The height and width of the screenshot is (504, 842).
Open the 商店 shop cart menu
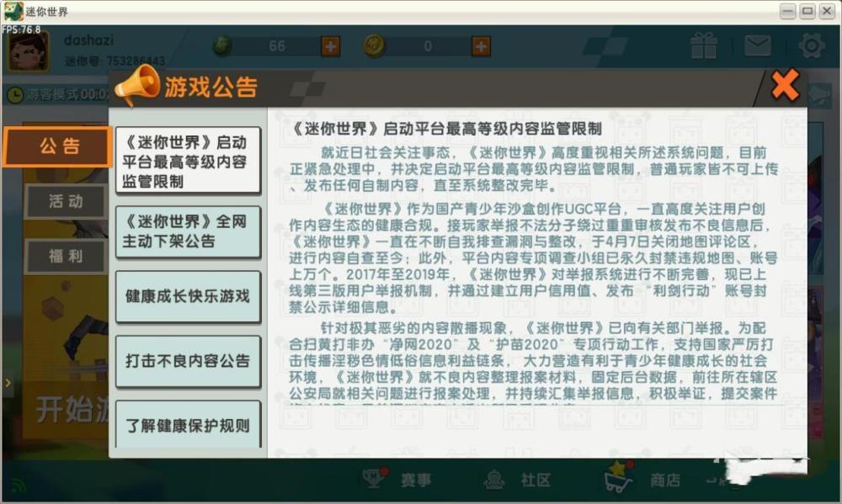[x=642, y=477]
